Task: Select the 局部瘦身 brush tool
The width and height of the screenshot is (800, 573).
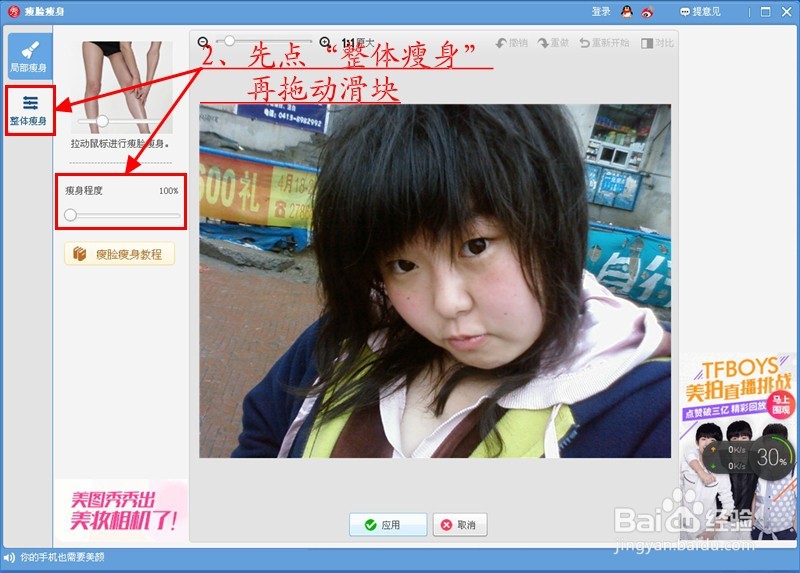Action: coord(30,56)
